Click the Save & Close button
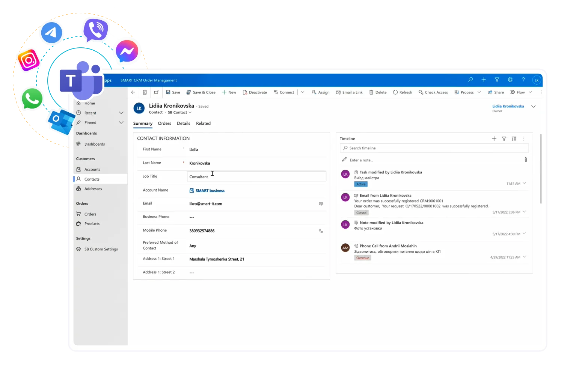 [201, 92]
